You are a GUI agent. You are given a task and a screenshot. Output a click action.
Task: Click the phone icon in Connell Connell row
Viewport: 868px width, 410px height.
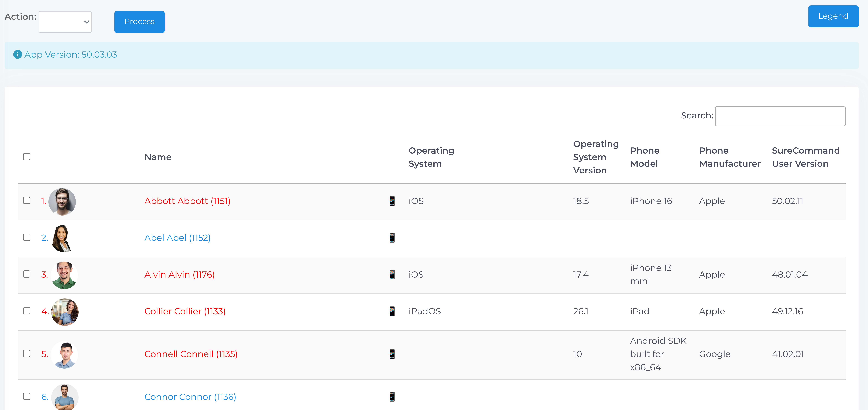coord(392,354)
